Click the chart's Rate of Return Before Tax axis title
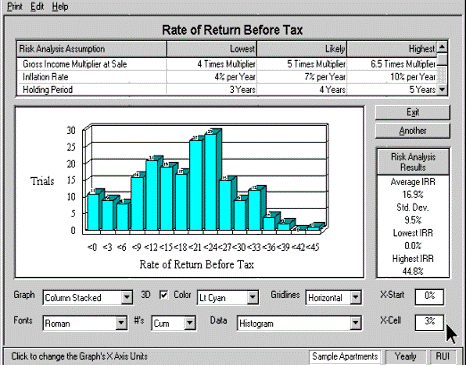The height and width of the screenshot is (365, 466). click(197, 265)
